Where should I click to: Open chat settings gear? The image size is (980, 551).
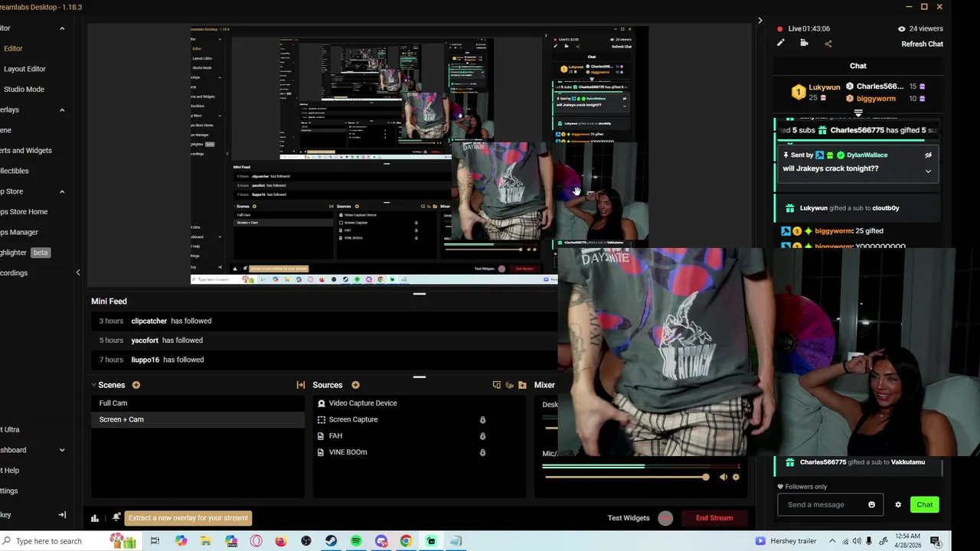pos(898,504)
